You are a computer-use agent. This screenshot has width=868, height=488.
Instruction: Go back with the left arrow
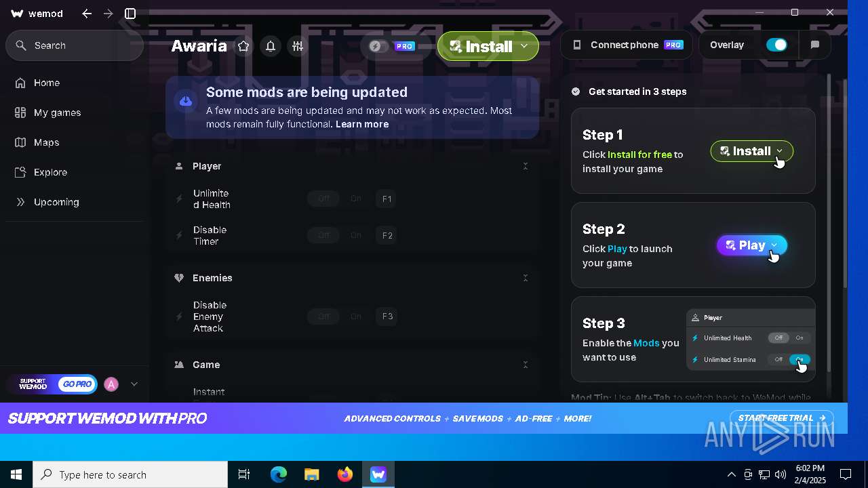coord(87,14)
